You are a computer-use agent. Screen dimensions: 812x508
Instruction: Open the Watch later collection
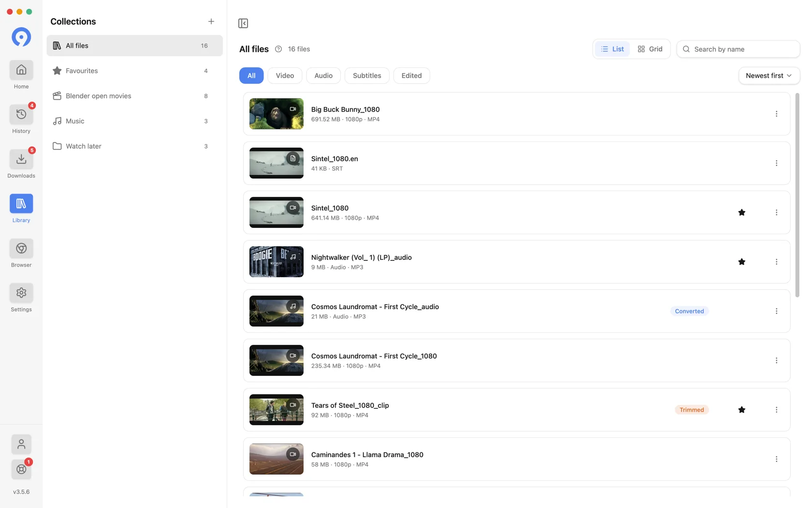pyautogui.click(x=134, y=146)
